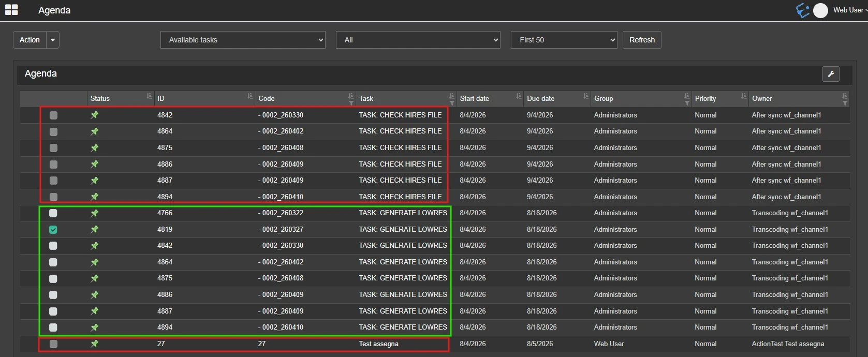Click Web User in the Group column

click(x=609, y=344)
